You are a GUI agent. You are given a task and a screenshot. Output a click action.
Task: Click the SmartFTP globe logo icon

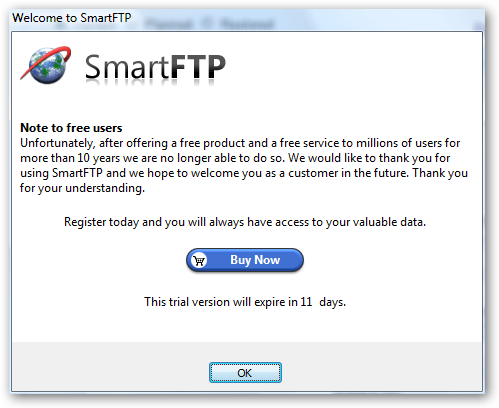46,65
